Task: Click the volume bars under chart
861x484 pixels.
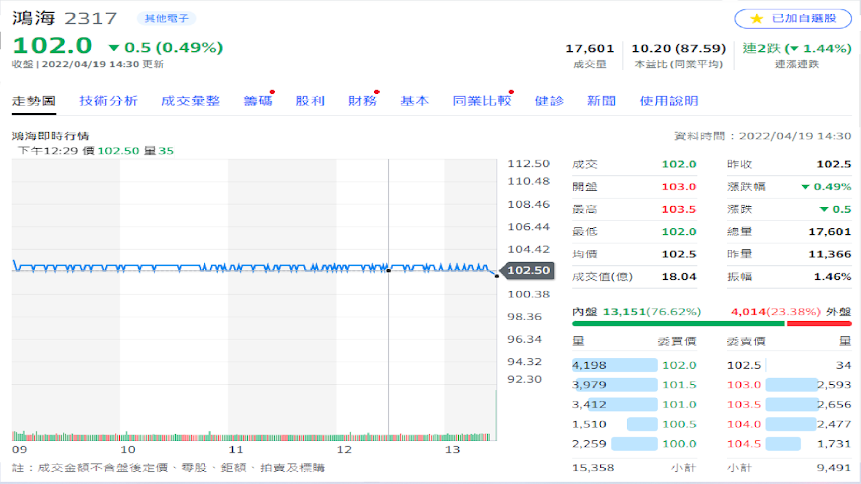Action: click(x=254, y=436)
